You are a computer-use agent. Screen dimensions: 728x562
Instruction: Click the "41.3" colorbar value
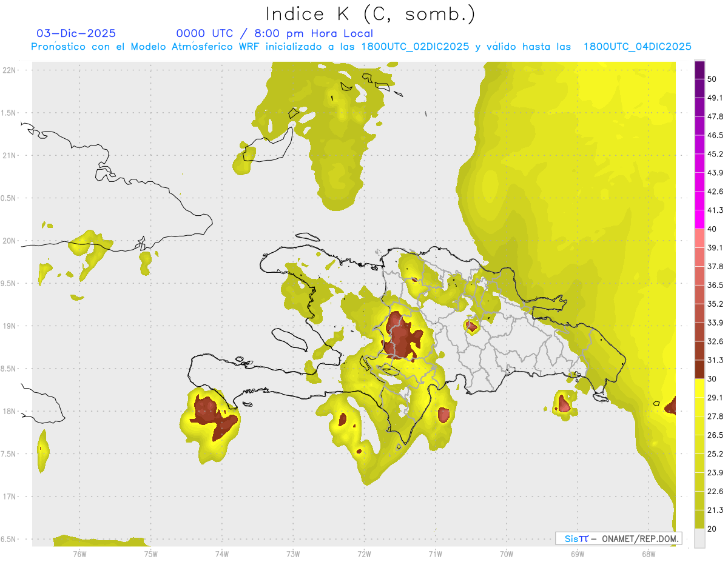click(715, 210)
